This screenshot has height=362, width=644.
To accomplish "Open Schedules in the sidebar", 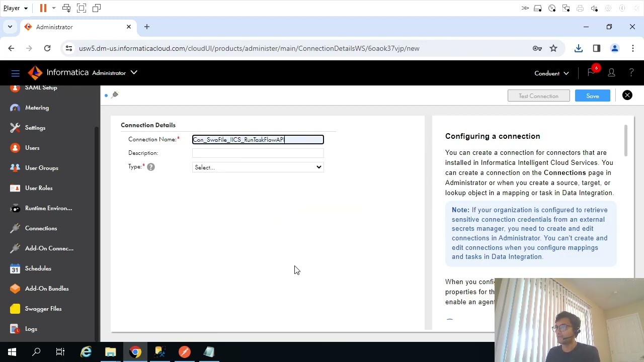I will click(38, 268).
